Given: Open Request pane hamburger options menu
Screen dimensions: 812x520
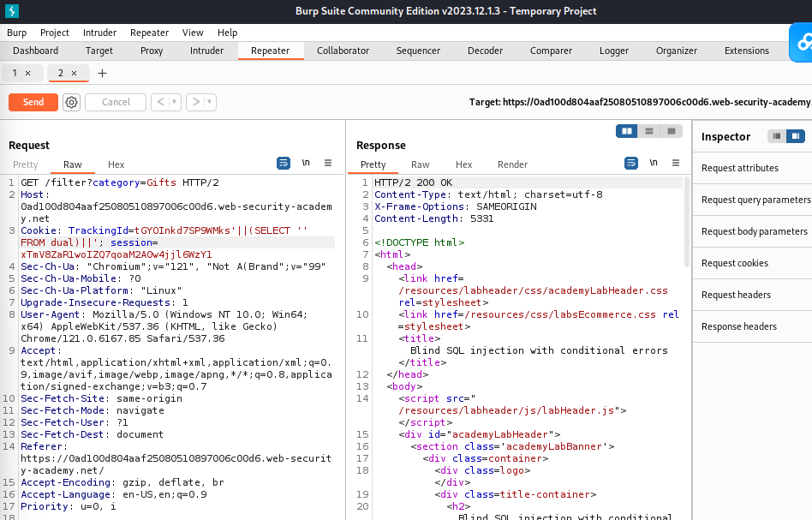Looking at the screenshot, I should 328,163.
